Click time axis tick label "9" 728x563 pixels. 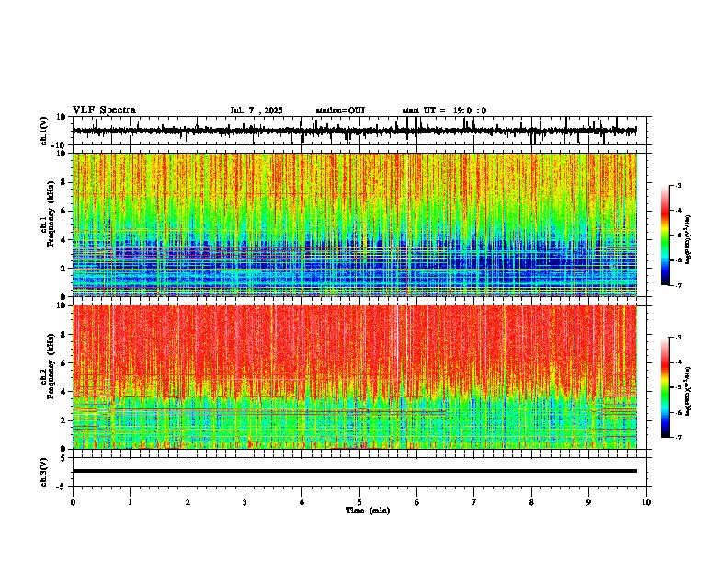click(x=588, y=502)
